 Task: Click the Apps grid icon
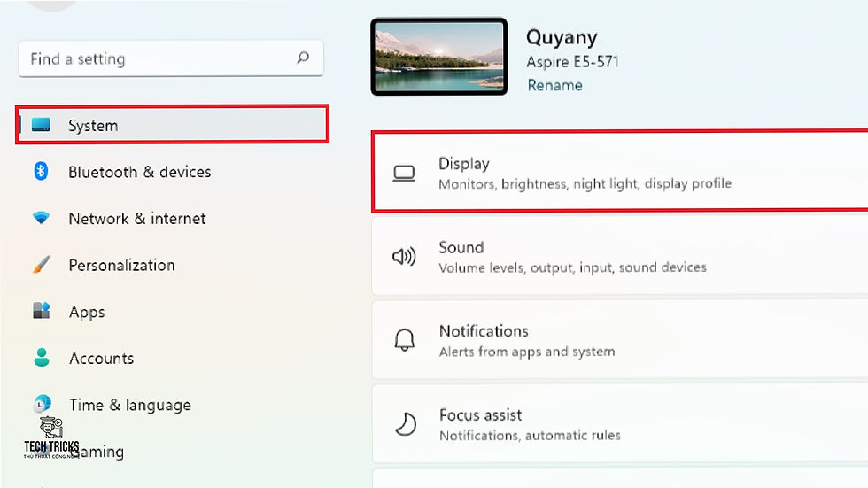point(42,311)
